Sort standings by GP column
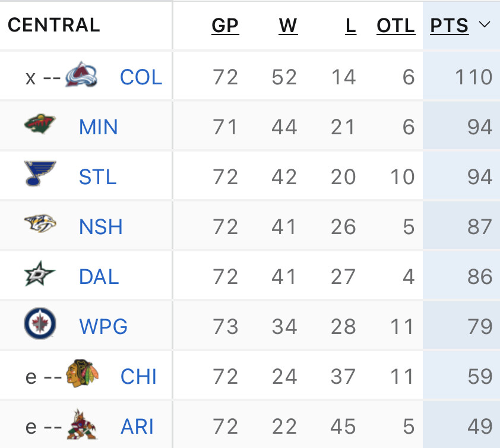This screenshot has height=448, width=500. pyautogui.click(x=225, y=26)
